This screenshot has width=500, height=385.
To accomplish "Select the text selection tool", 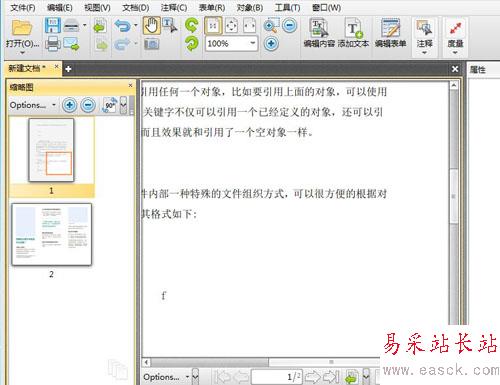I will point(170,26).
